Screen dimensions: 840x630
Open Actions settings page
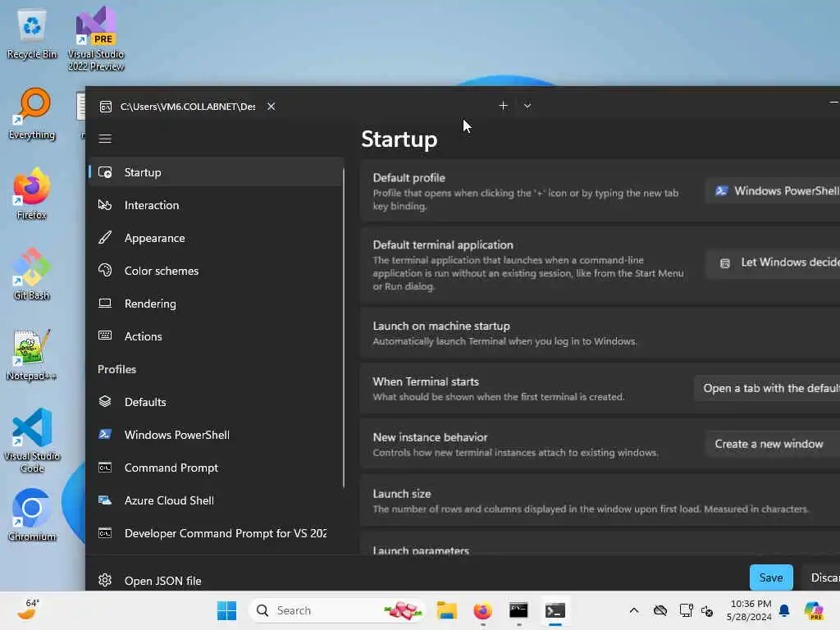(216, 336)
